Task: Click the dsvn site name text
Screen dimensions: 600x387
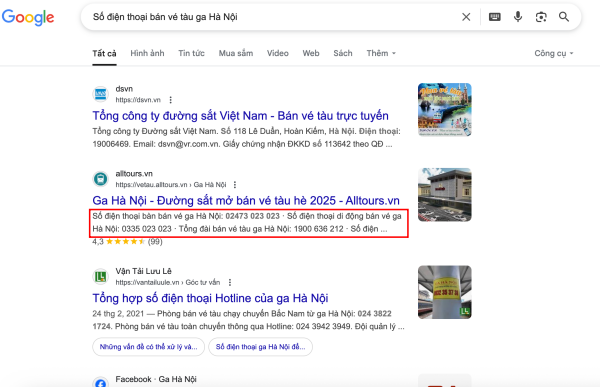Action: pos(124,89)
